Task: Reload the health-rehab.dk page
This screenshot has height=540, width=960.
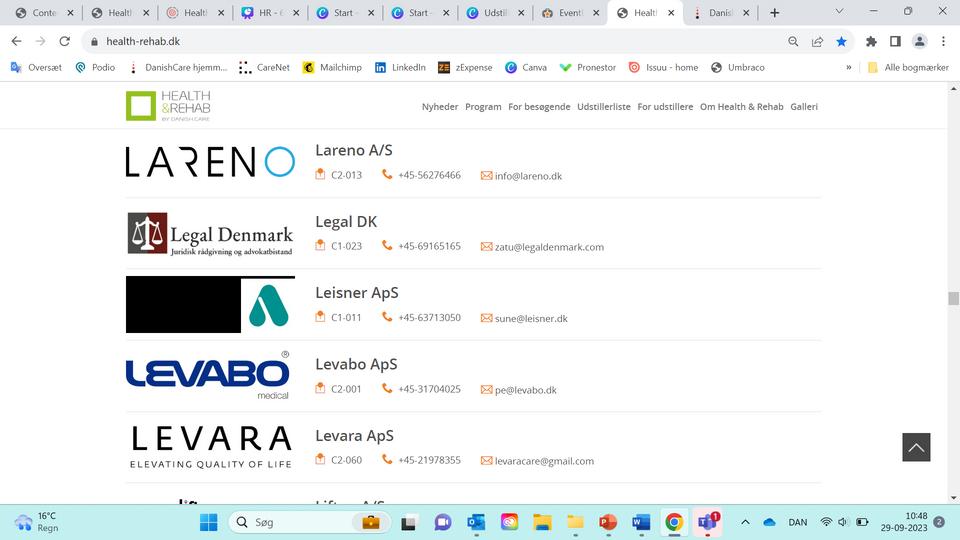Action: (64, 41)
